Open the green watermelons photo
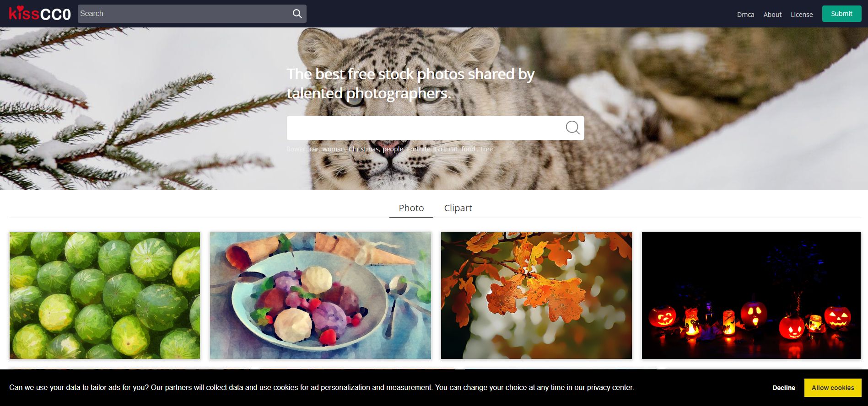The height and width of the screenshot is (406, 868). pos(105,295)
